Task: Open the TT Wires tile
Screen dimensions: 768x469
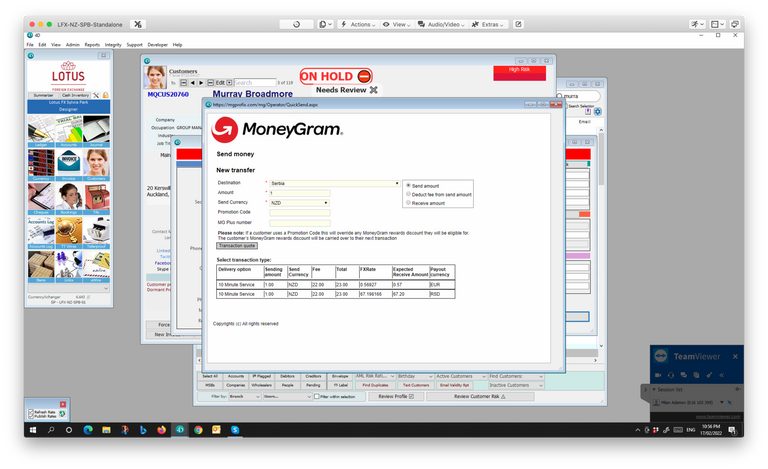Action: pyautogui.click(x=69, y=233)
